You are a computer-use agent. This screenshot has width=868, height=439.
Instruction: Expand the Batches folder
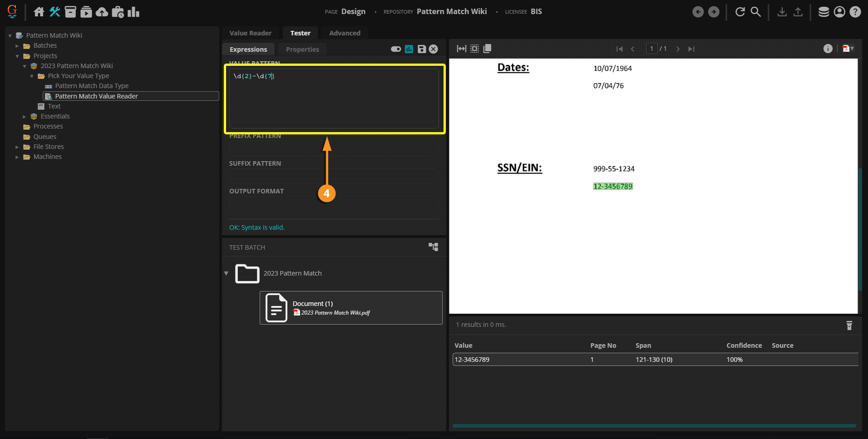17,46
